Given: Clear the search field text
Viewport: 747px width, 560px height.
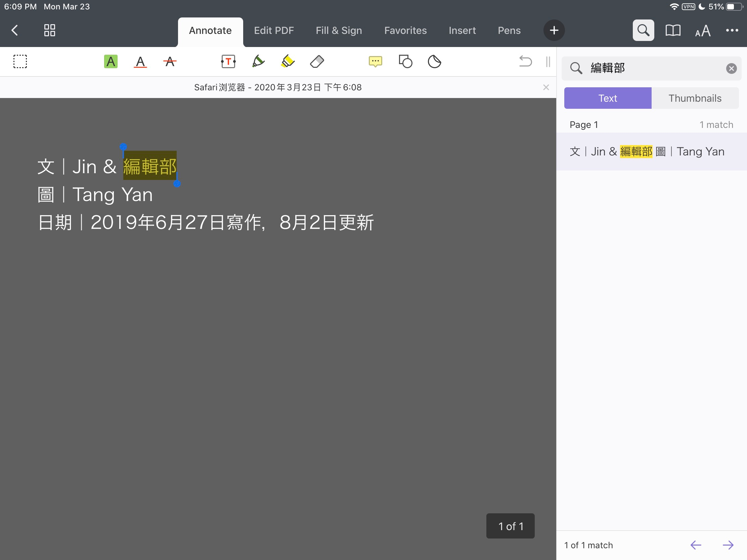Looking at the screenshot, I should [x=731, y=68].
